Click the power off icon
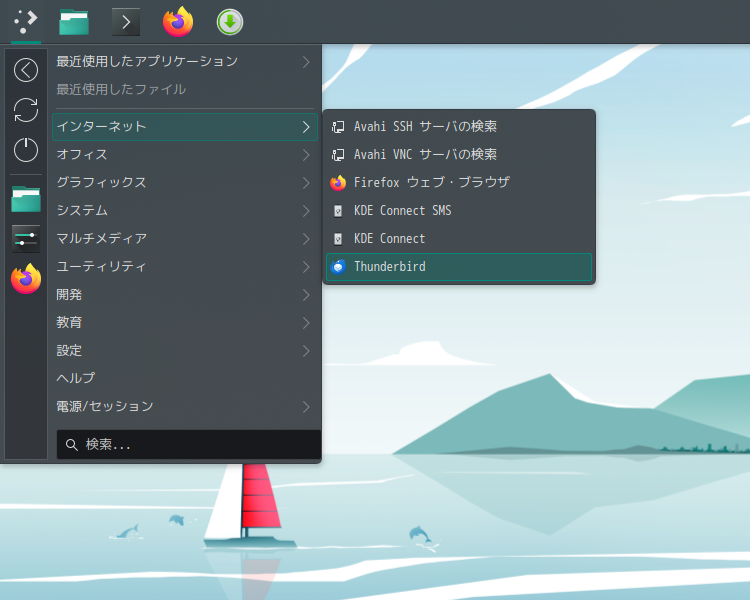The image size is (750, 600). [26, 150]
